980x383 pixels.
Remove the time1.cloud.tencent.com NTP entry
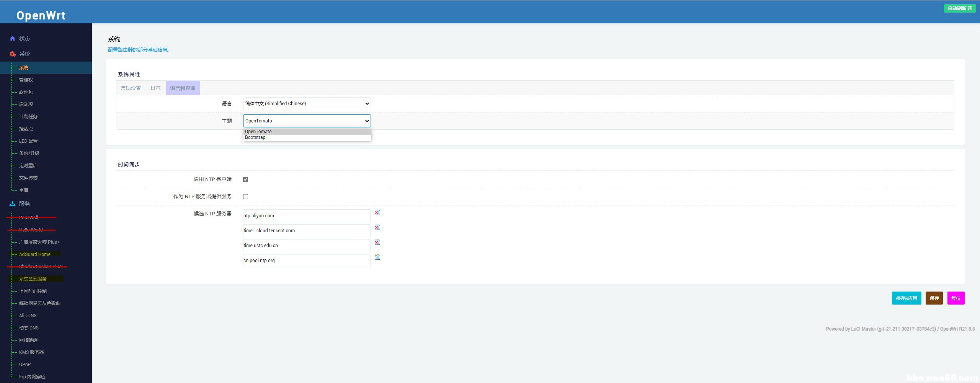pos(377,228)
